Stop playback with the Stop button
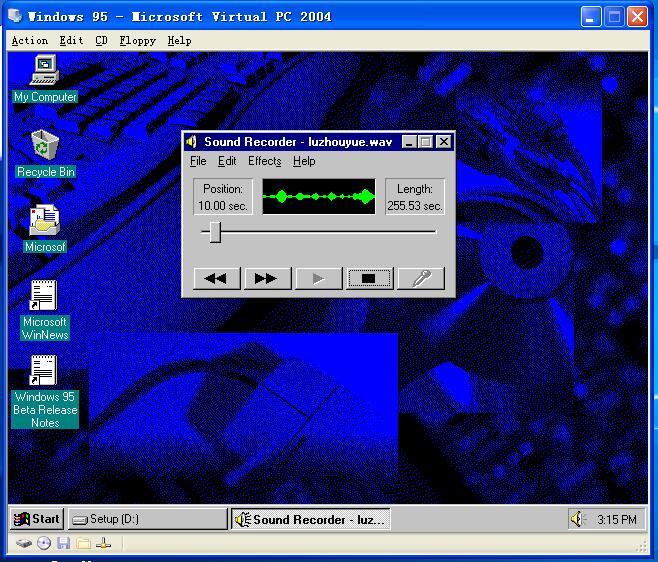Viewport: 658px width, 562px height. 369,278
